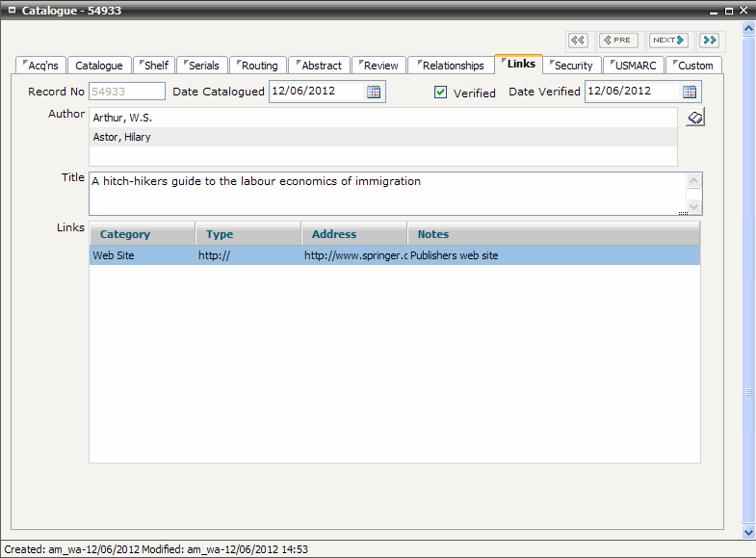Sort links by the Category column header

tap(143, 234)
